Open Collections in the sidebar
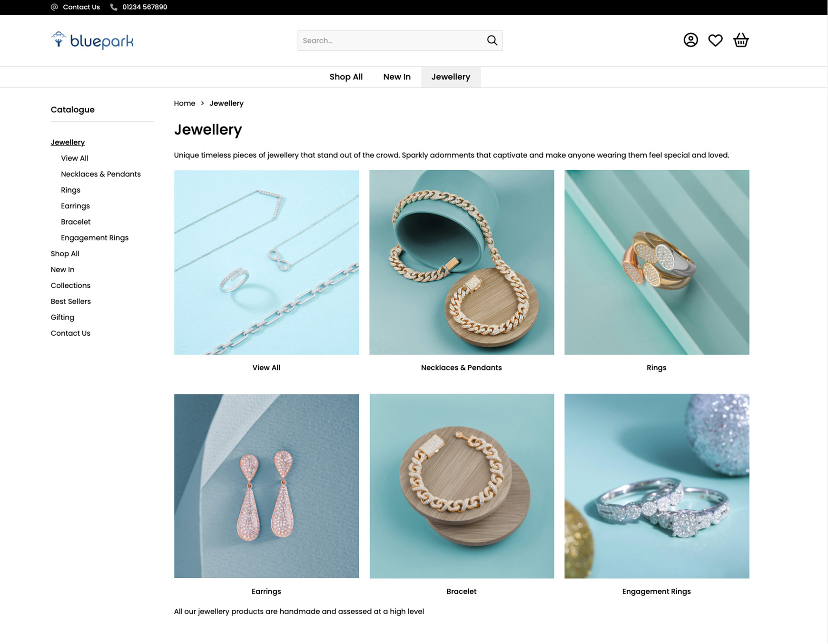The height and width of the screenshot is (644, 828). [x=70, y=286]
